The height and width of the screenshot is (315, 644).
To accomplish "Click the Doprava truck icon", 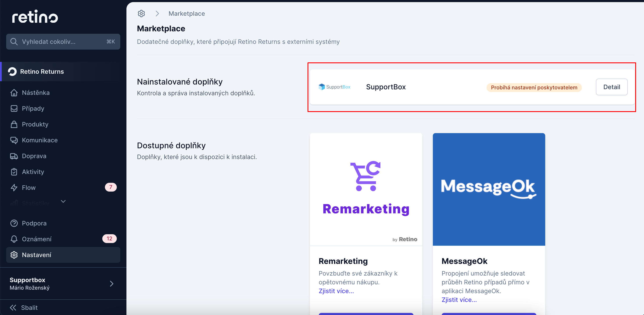I will pos(14,156).
